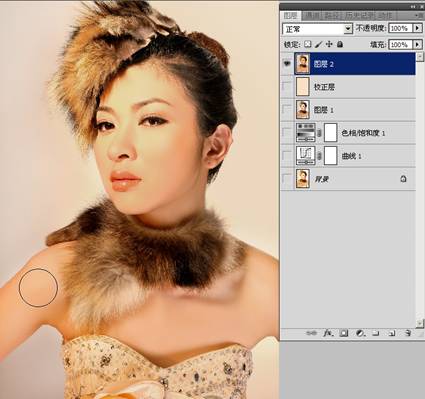Toggle lock position move icon
425x399 pixels.
click(x=329, y=44)
